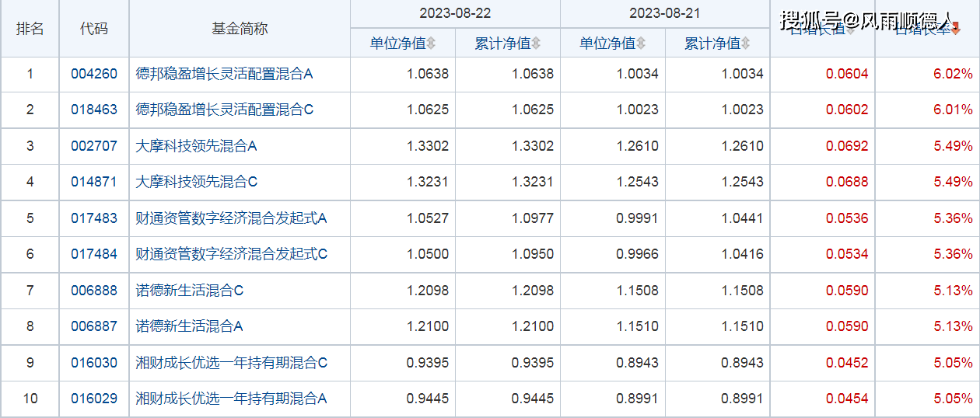Open fund code 017484

(94, 254)
